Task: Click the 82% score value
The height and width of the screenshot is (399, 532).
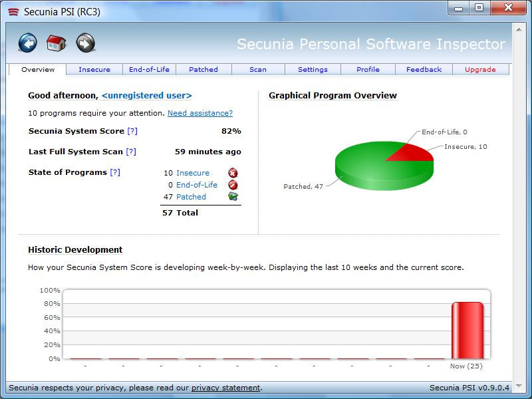Action: point(231,131)
